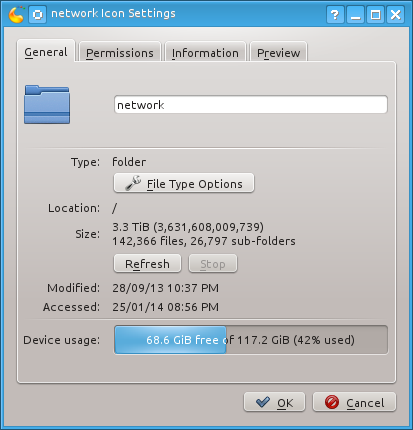Minimize the dialog window

pyautogui.click(x=355, y=15)
